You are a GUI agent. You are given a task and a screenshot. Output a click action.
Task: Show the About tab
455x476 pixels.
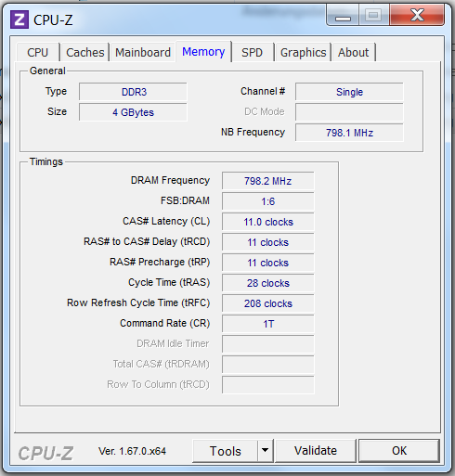pyautogui.click(x=353, y=52)
